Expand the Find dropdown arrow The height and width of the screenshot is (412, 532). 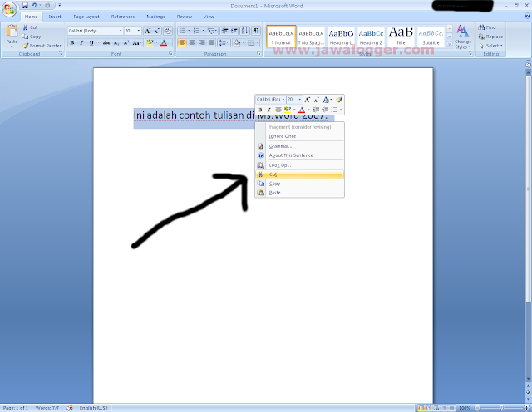[x=499, y=27]
